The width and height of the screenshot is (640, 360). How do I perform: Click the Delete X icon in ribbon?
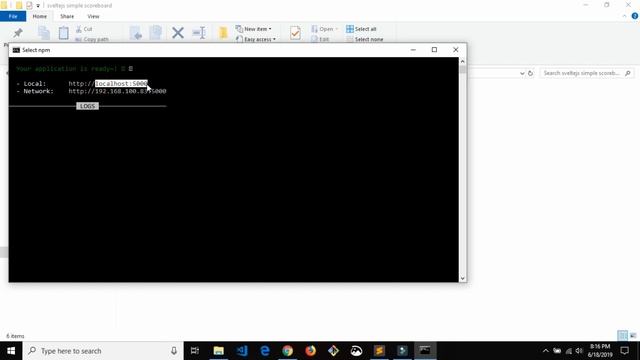tap(178, 33)
